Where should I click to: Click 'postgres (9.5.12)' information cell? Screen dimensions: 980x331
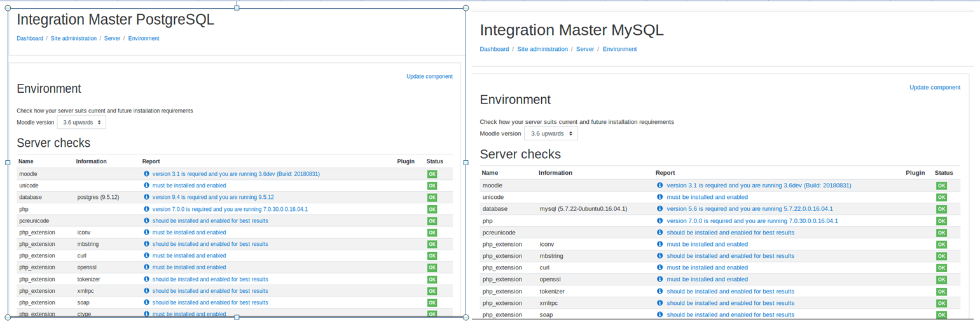[98, 197]
